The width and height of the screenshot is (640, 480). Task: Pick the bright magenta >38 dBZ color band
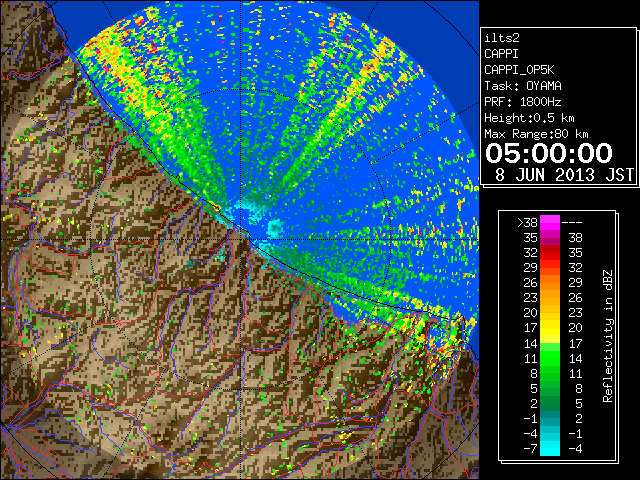(x=550, y=222)
